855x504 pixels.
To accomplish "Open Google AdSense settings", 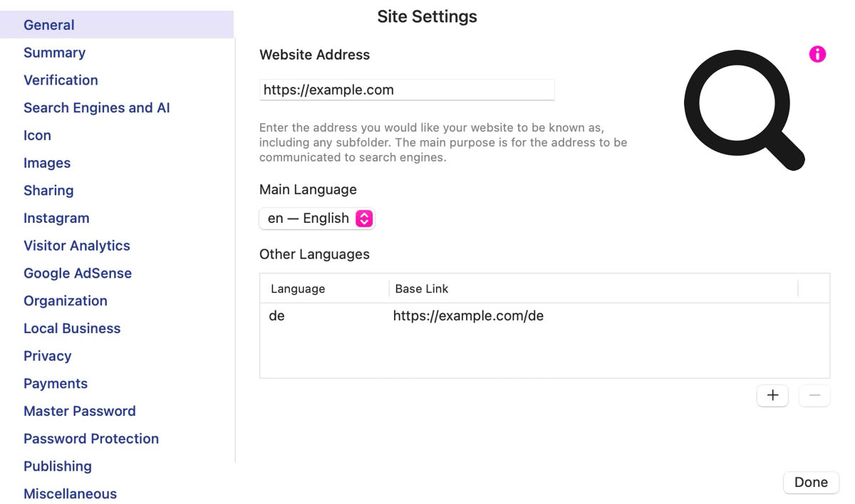I will tap(78, 273).
